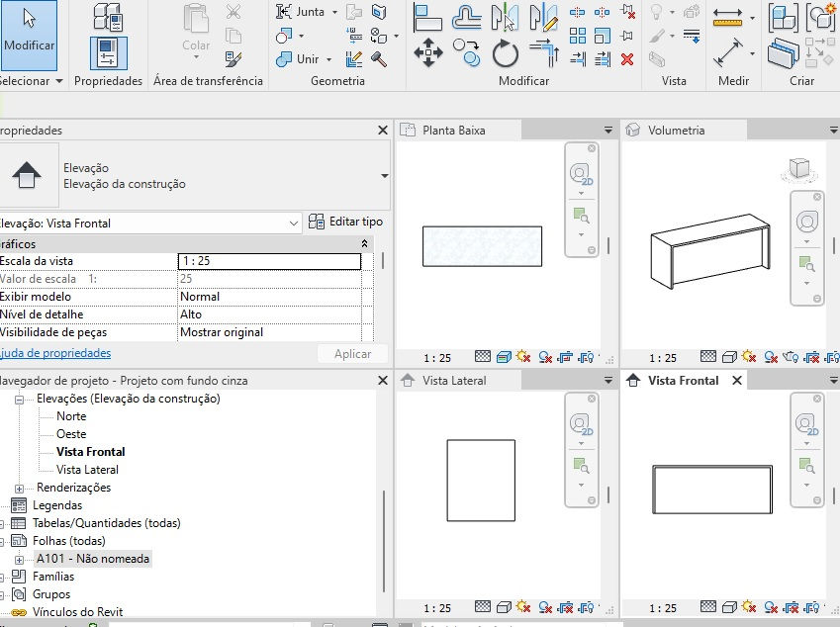The image size is (840, 627).
Task: Activate the Move tool (four arrows)
Action: pos(428,53)
